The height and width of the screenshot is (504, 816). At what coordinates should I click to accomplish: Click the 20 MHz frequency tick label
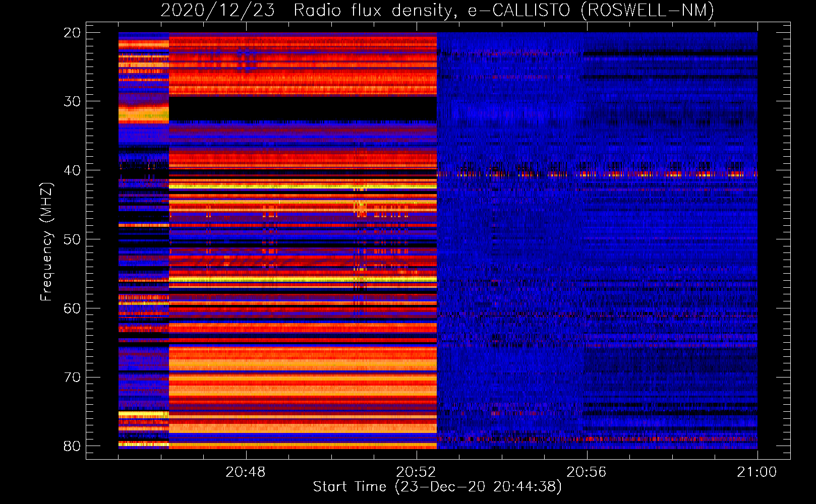coord(72,32)
